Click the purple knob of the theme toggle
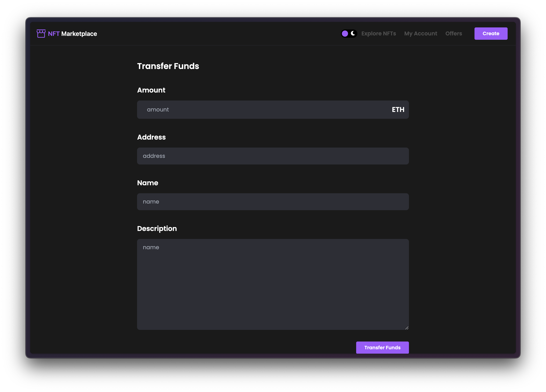This screenshot has width=546, height=392. click(x=345, y=34)
